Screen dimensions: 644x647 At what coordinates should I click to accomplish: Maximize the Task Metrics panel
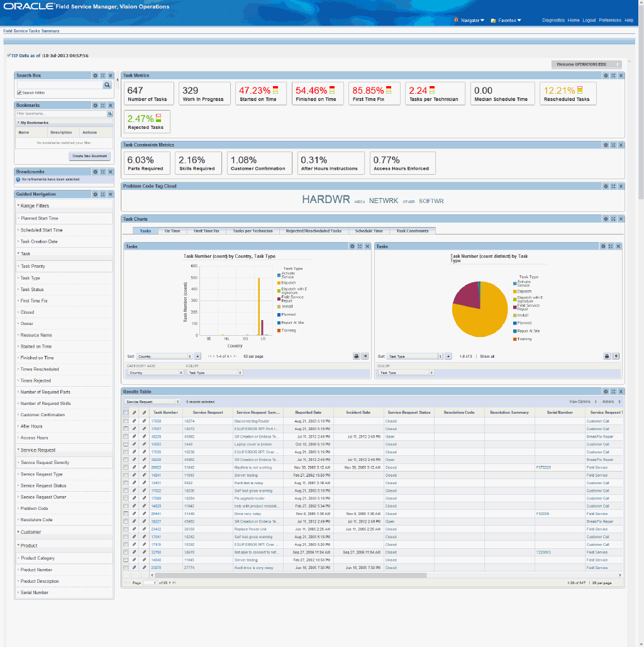coord(613,75)
